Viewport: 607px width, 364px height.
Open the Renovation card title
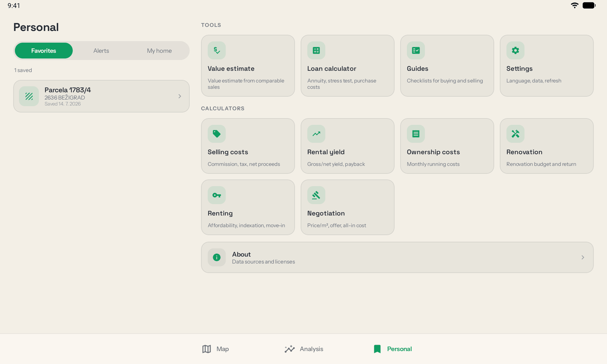524,152
